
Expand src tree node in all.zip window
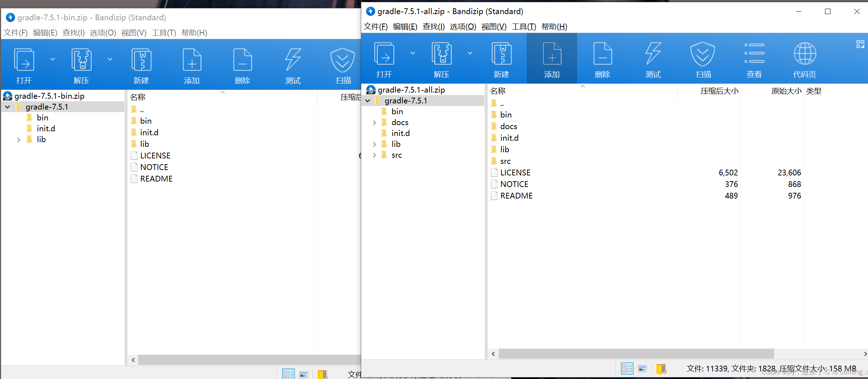point(375,155)
